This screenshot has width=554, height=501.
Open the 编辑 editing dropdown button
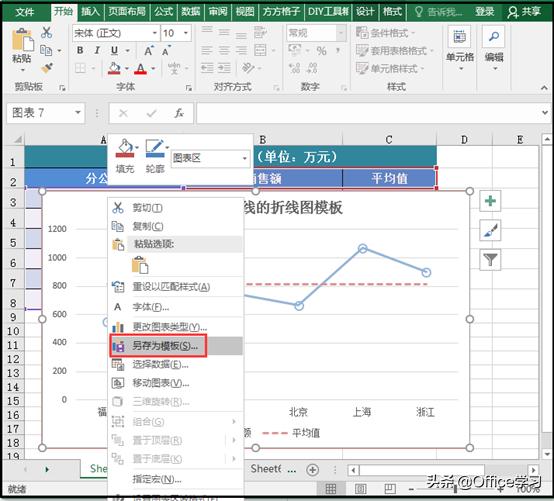point(494,48)
